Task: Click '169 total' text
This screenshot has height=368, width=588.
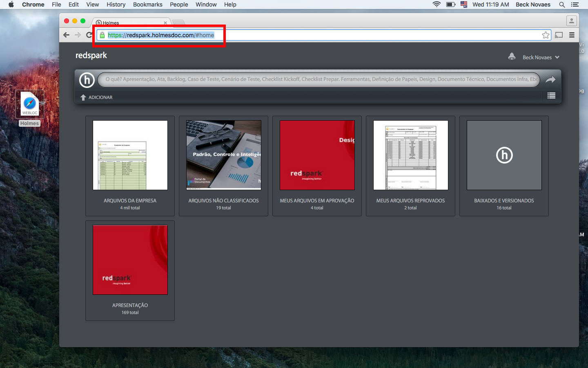Action: [x=130, y=312]
